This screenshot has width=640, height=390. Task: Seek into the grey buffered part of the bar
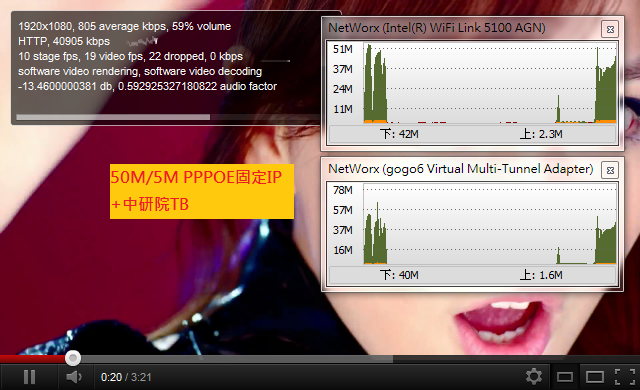coord(237,359)
